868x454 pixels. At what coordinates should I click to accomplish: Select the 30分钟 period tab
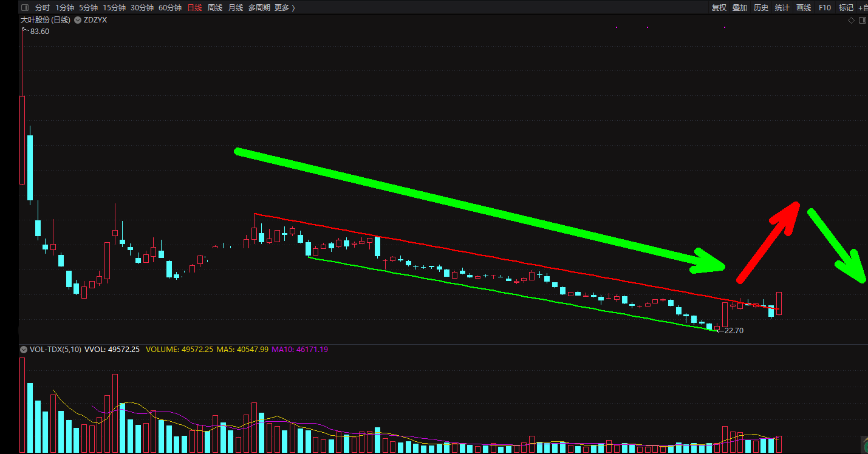click(x=142, y=8)
